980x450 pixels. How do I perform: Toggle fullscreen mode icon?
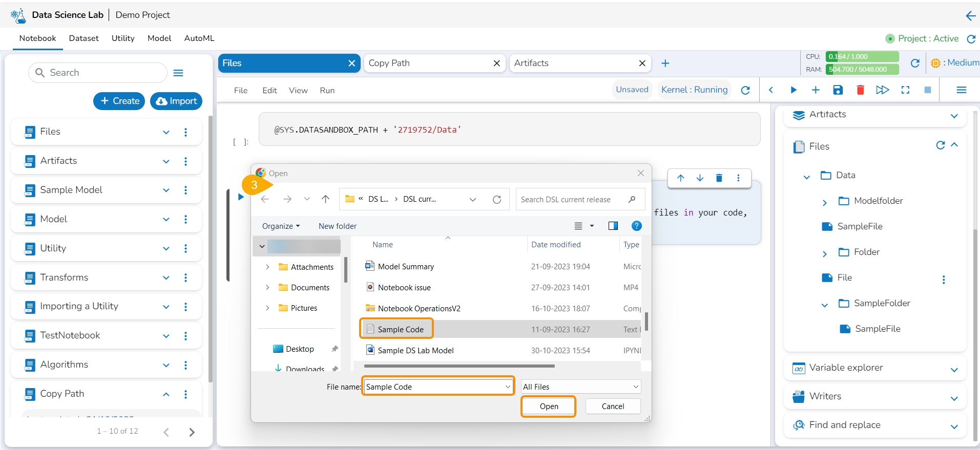pos(905,90)
